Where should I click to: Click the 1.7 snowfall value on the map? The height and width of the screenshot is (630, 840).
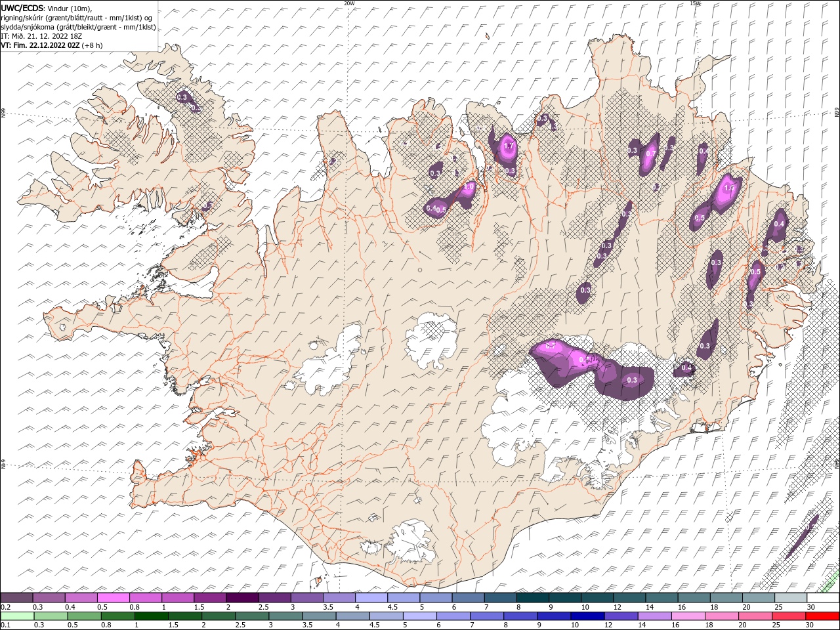pyautogui.click(x=508, y=146)
